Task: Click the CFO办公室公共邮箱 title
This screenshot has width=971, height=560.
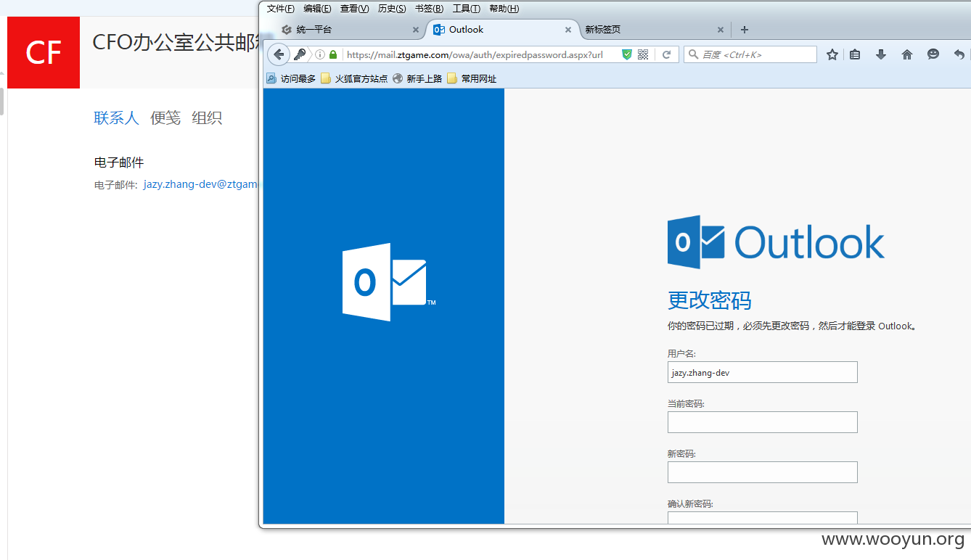Action: 176,43
